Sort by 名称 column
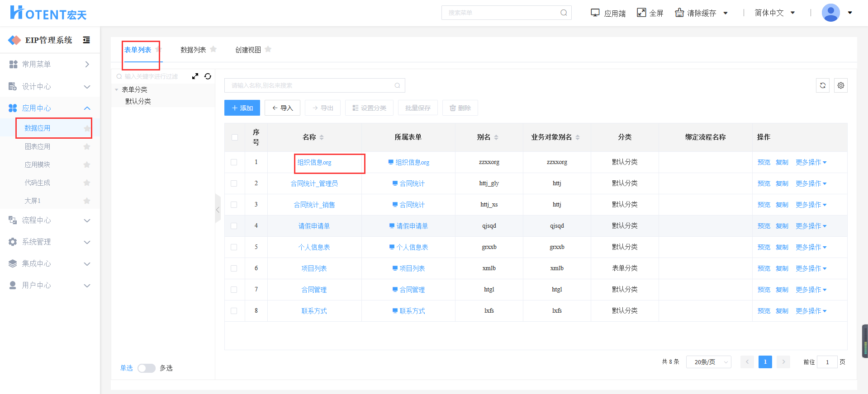 (x=322, y=137)
